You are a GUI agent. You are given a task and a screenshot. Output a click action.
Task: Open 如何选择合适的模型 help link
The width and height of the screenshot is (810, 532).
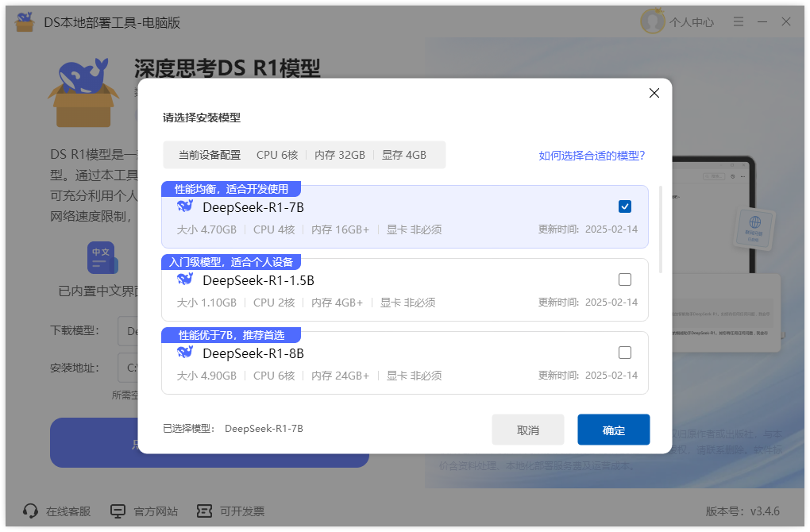coord(592,156)
